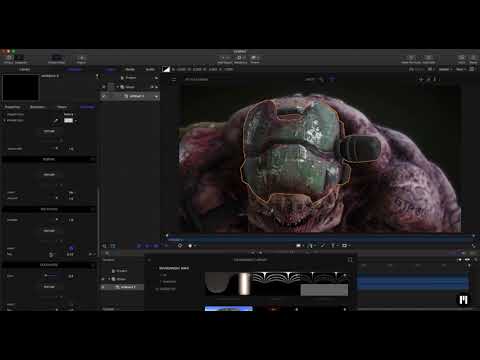The width and height of the screenshot is (480, 360).
Task: Switch to the Layers tab
Action: (x=110, y=69)
